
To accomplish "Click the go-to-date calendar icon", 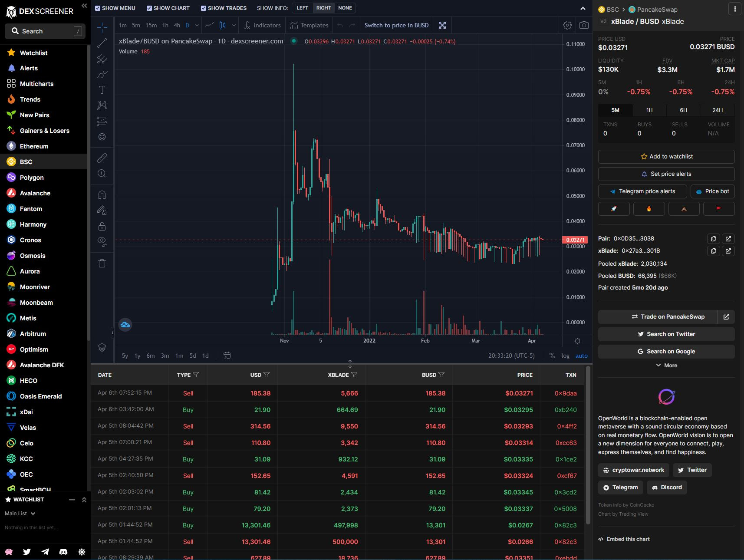I will point(227,356).
